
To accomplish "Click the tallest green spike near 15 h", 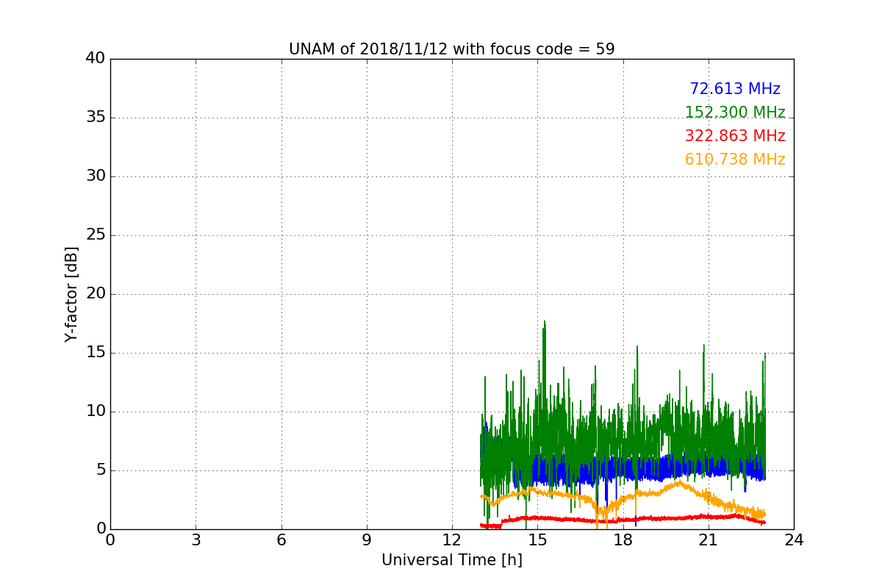I will coord(544,323).
